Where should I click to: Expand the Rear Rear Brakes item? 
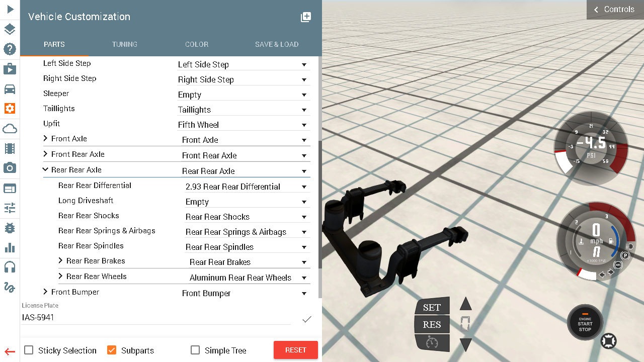[x=60, y=260]
